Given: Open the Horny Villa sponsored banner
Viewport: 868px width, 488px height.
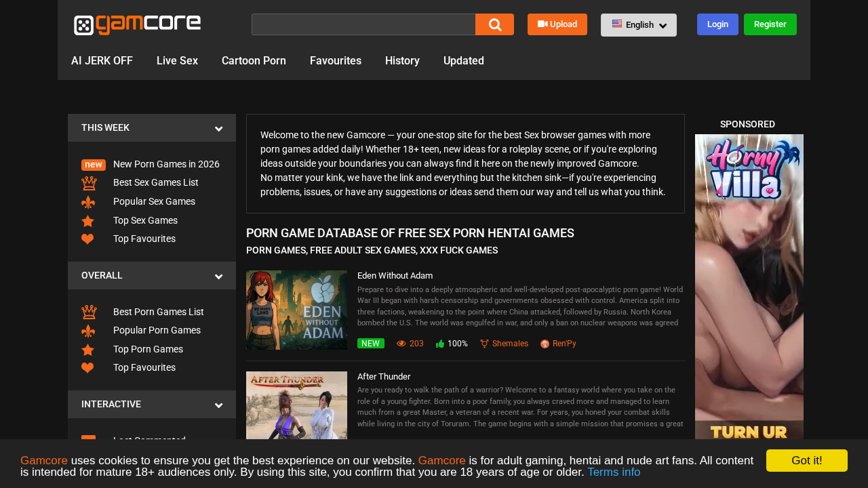Looking at the screenshot, I should 749,287.
